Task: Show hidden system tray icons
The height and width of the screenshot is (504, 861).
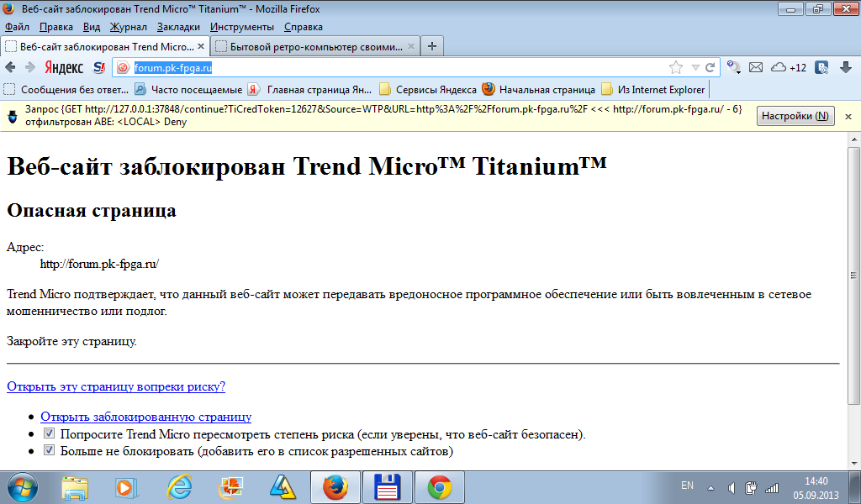Action: (710, 486)
